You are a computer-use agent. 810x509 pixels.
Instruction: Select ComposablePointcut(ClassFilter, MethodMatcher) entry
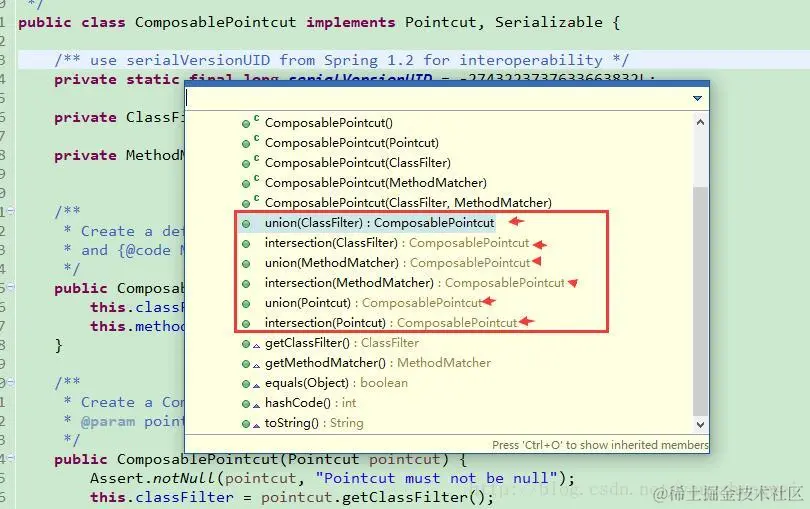pyautogui.click(x=408, y=203)
